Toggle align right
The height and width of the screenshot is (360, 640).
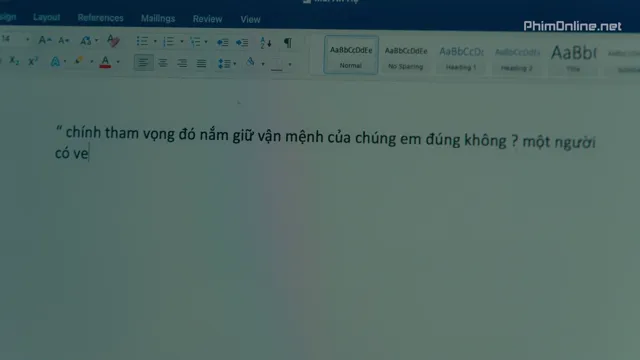click(182, 63)
